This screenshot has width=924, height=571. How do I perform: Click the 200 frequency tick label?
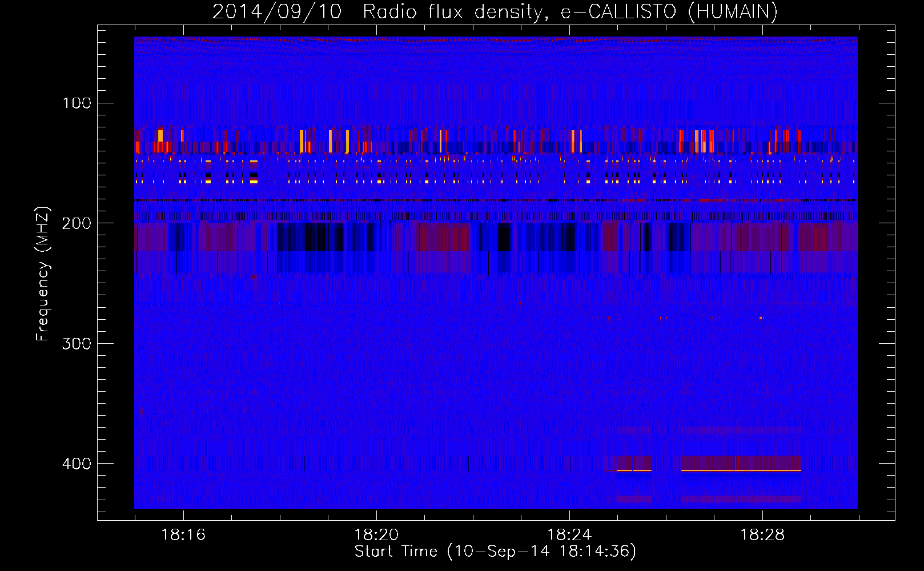[77, 223]
